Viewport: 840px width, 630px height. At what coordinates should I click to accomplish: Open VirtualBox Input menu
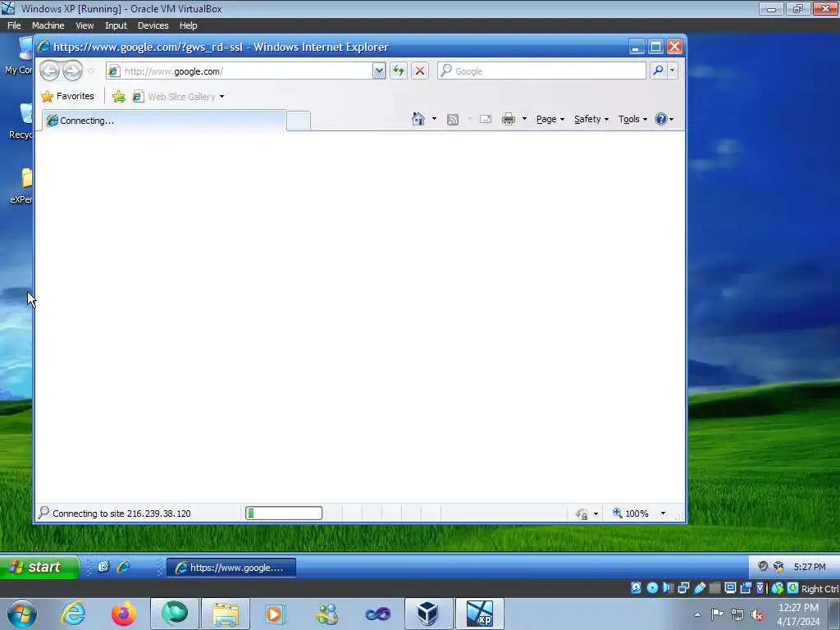(116, 25)
